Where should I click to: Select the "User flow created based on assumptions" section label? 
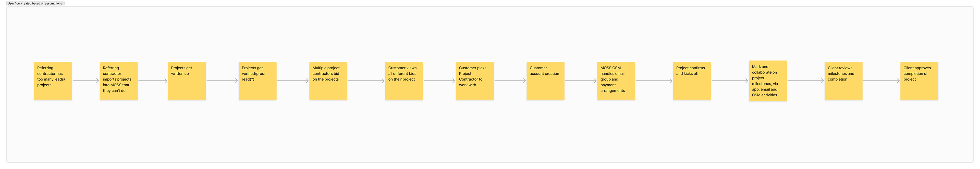[x=35, y=3]
